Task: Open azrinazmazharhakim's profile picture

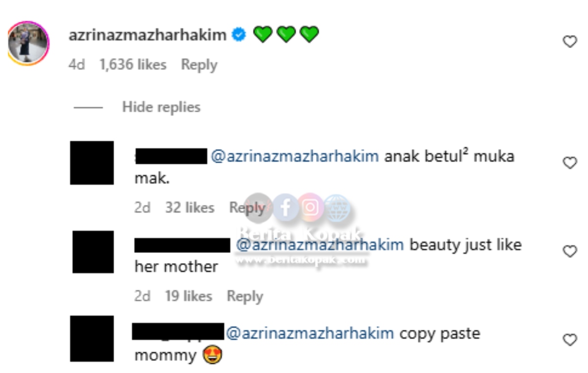Action: [28, 43]
